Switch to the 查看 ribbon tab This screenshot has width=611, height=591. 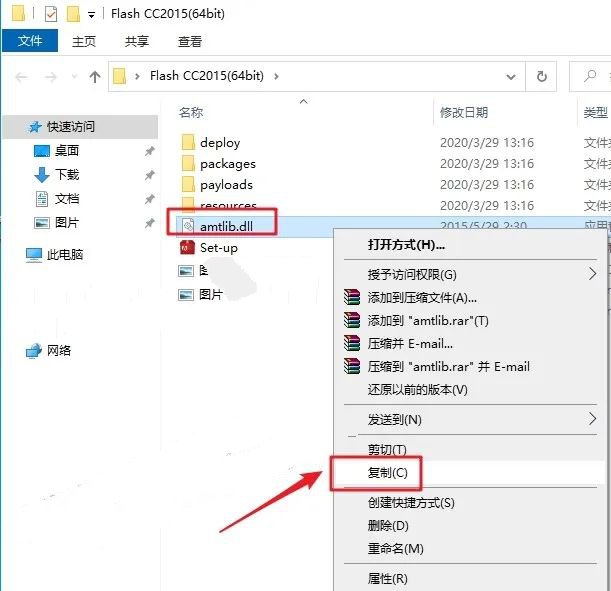click(190, 41)
